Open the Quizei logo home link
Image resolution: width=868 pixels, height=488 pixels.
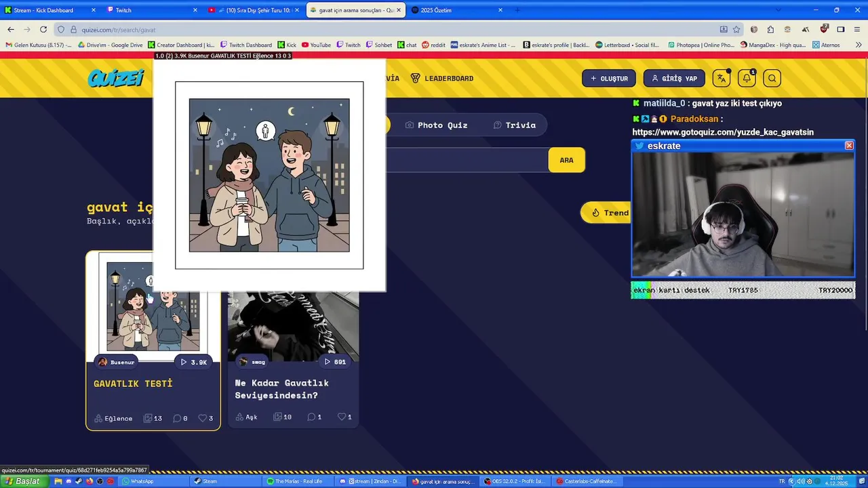116,79
